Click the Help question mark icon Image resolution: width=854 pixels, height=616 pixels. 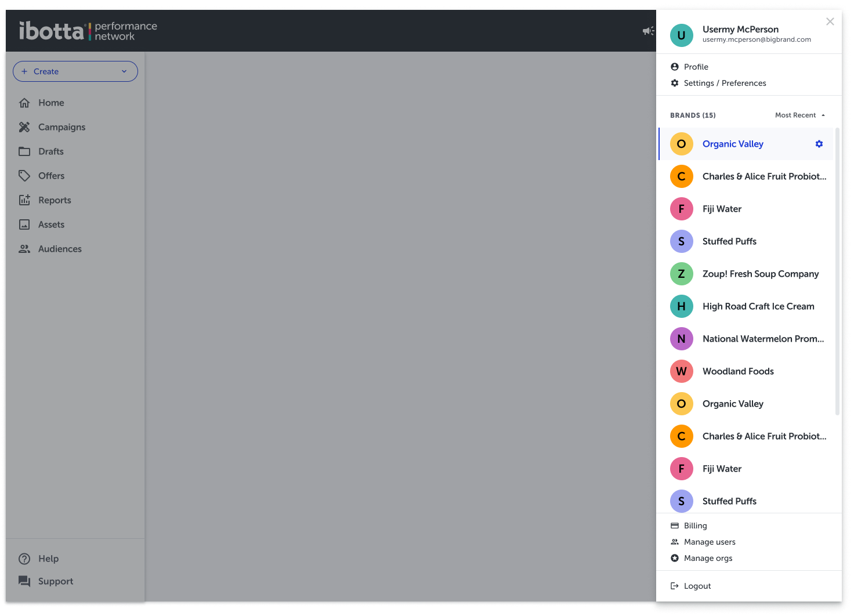point(24,559)
